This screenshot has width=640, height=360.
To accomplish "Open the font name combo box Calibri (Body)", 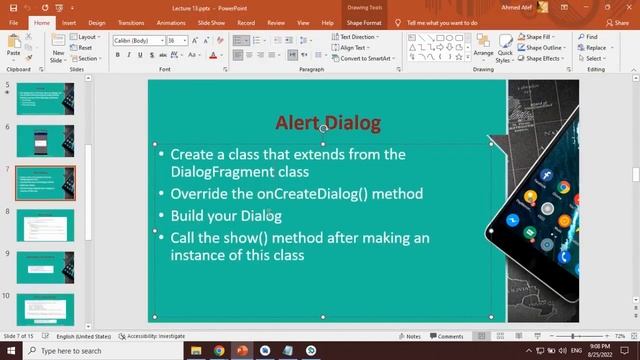I will [x=139, y=40].
